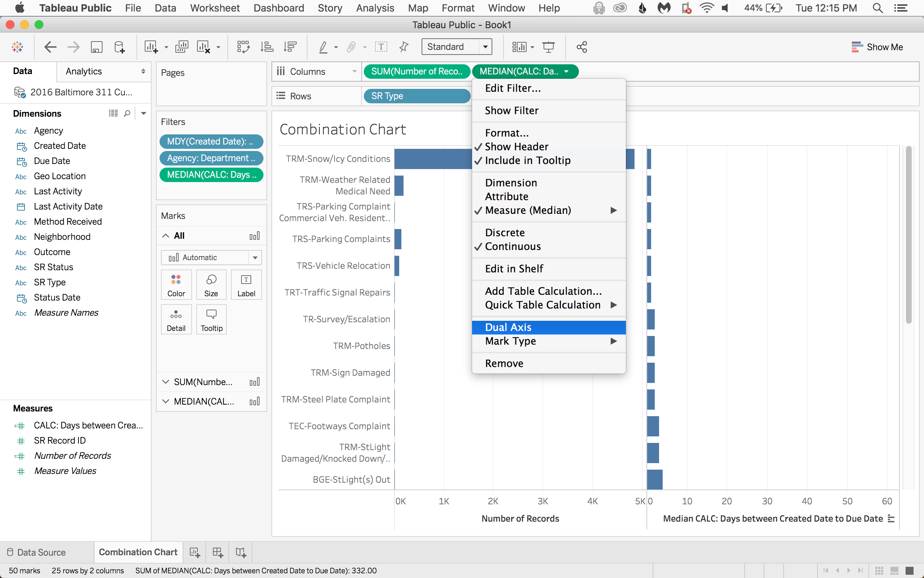Open the Dimensions pane dropdown arrow

tap(144, 113)
